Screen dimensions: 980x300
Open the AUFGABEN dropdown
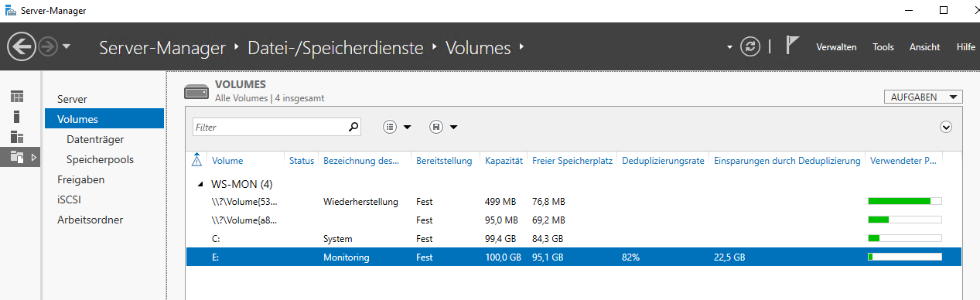tap(923, 97)
